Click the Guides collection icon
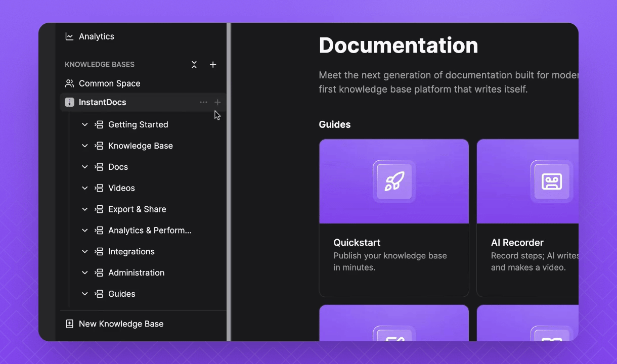This screenshot has height=364, width=617. 99,294
